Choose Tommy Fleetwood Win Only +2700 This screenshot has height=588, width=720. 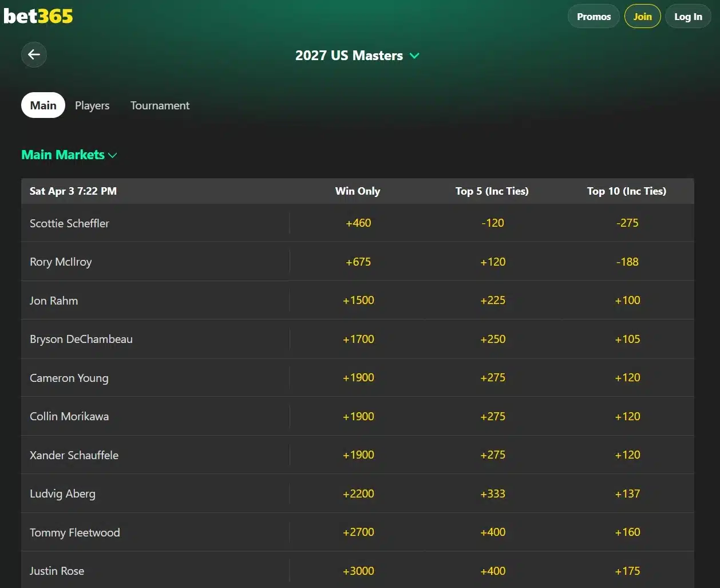click(x=358, y=532)
